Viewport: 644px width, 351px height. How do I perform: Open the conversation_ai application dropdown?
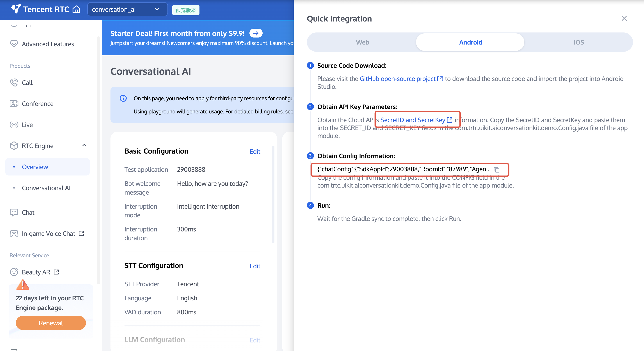click(127, 9)
